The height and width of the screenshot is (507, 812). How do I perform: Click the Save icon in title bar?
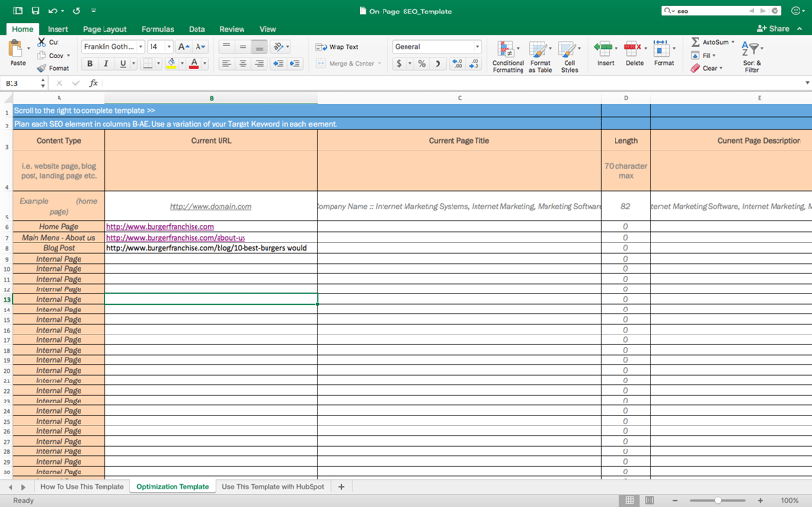pyautogui.click(x=35, y=11)
